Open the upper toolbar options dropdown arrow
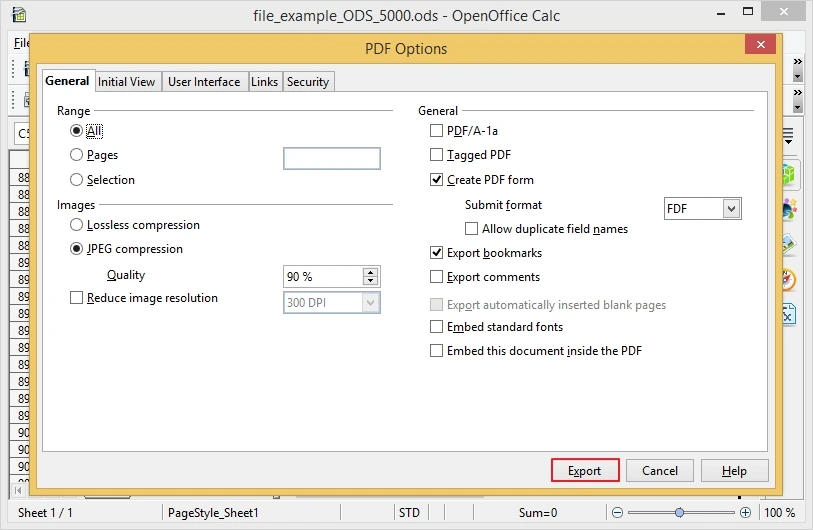 797,77
